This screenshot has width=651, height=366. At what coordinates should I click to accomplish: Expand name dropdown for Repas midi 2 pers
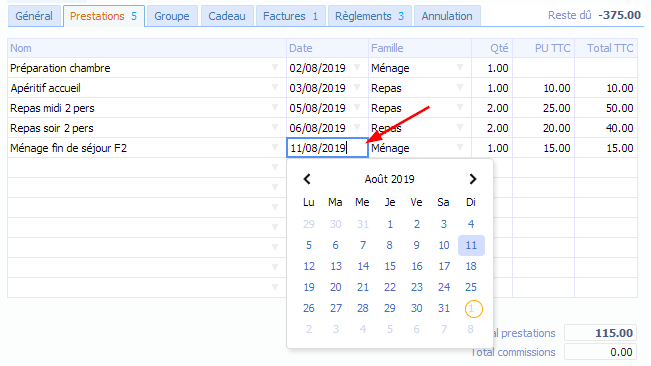275,107
